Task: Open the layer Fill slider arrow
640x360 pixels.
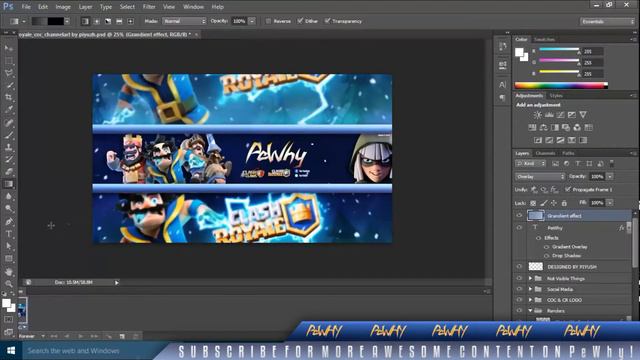Action: [x=610, y=203]
